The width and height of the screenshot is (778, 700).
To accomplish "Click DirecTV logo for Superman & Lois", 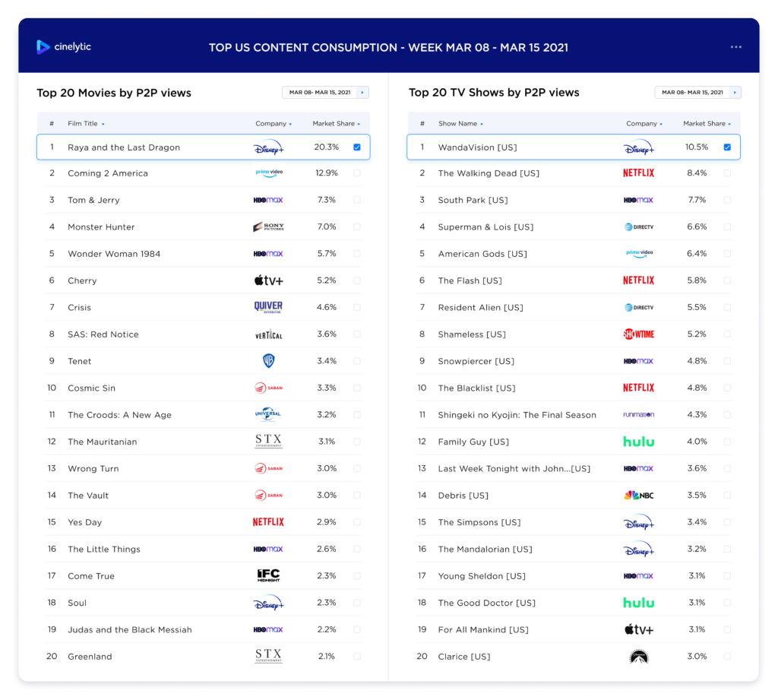I will coord(639,227).
